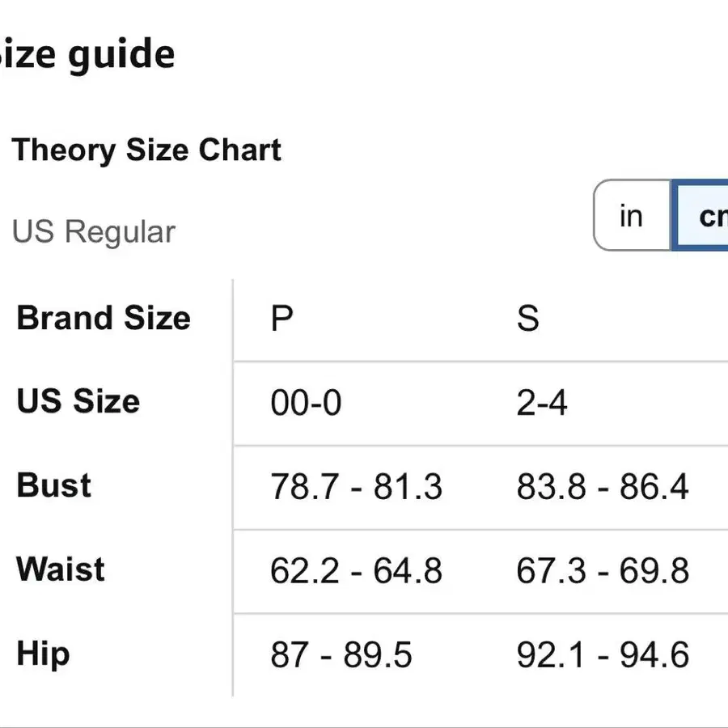This screenshot has width=728, height=728.
Task: Select the 00-0 US size cell
Action: pyautogui.click(x=306, y=402)
